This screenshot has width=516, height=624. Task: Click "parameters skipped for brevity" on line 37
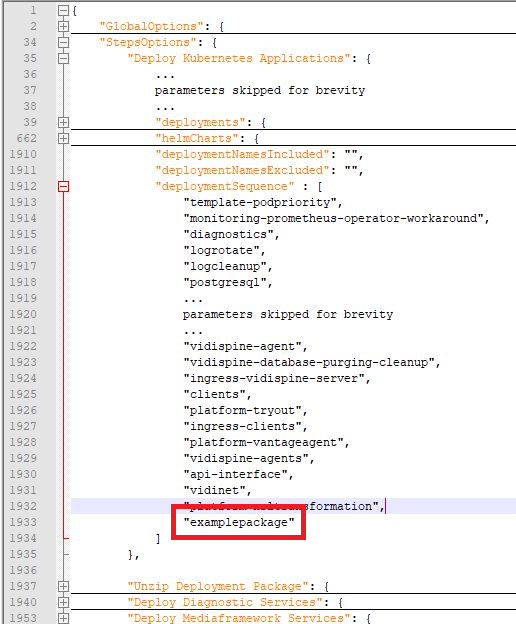pyautogui.click(x=260, y=90)
